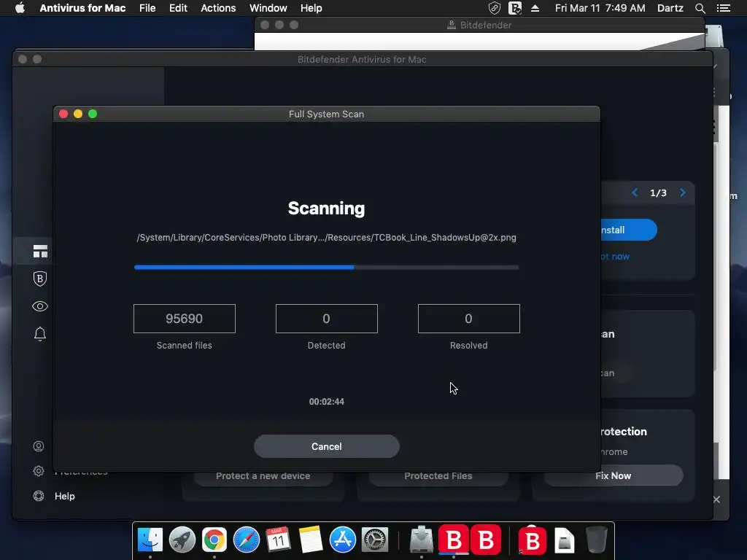This screenshot has height=560, width=747.
Task: Open the Help menu in menu bar
Action: pyautogui.click(x=311, y=8)
